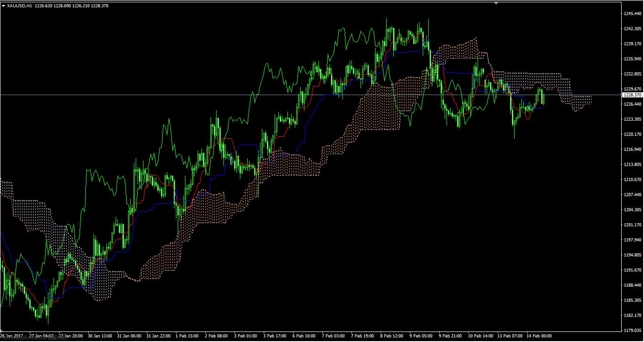
Task: Select the 1179.035 price axis label
Action: 632,331
